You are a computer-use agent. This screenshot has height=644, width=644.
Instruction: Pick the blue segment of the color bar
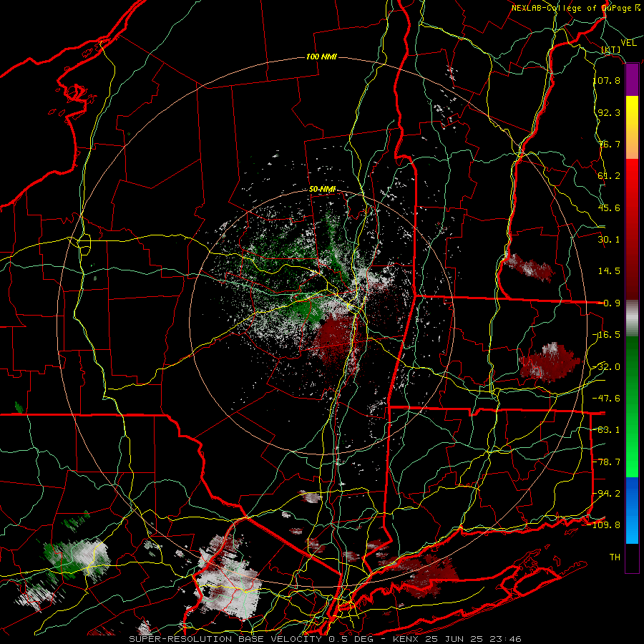(632, 510)
